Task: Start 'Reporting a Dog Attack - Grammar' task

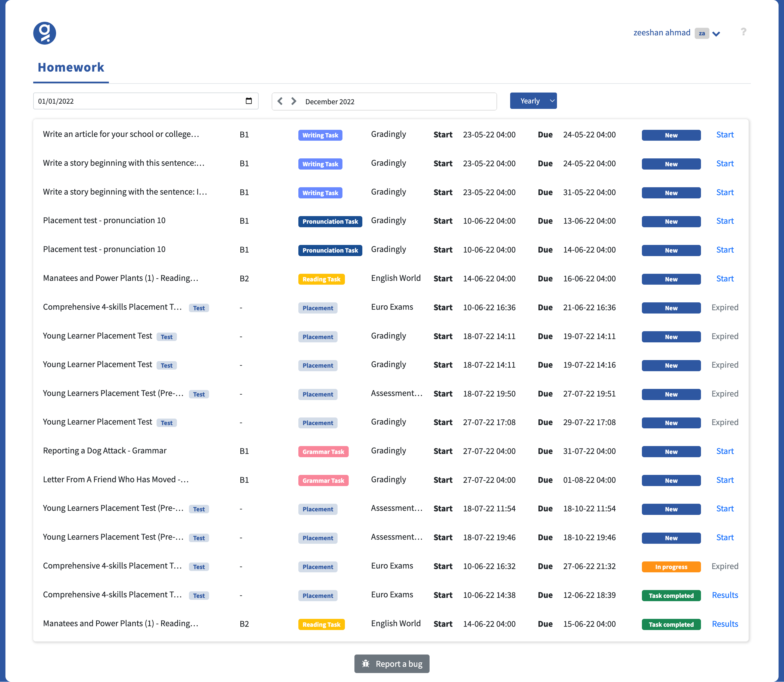Action: 725,451
